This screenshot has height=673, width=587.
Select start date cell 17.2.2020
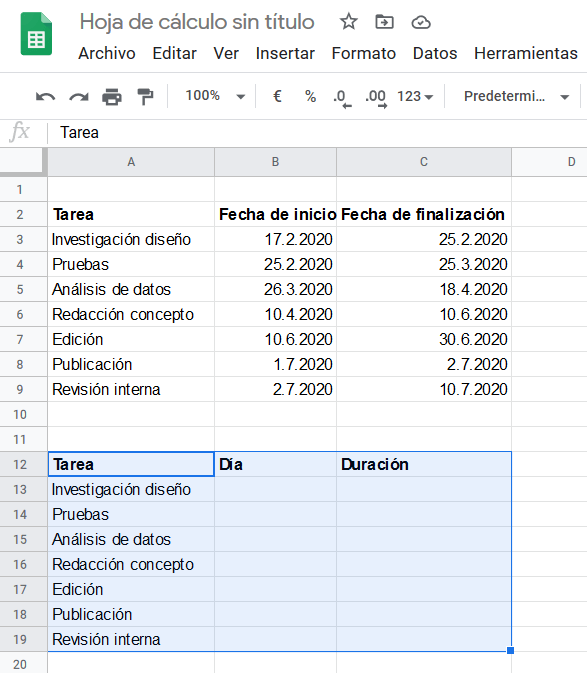(x=275, y=239)
